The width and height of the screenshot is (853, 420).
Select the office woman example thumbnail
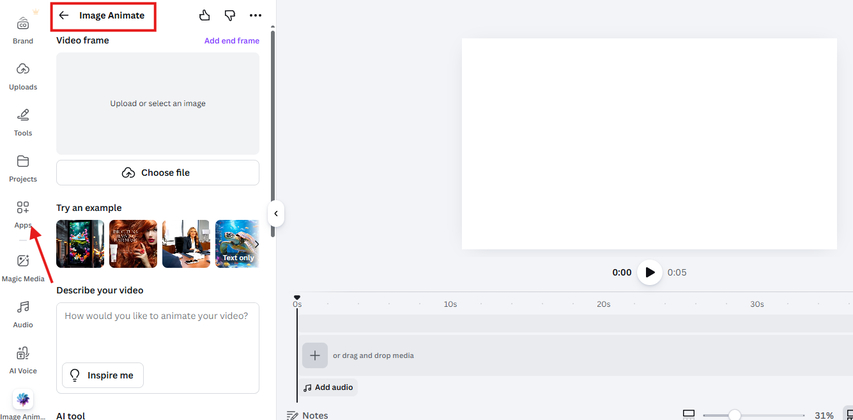[x=186, y=244]
